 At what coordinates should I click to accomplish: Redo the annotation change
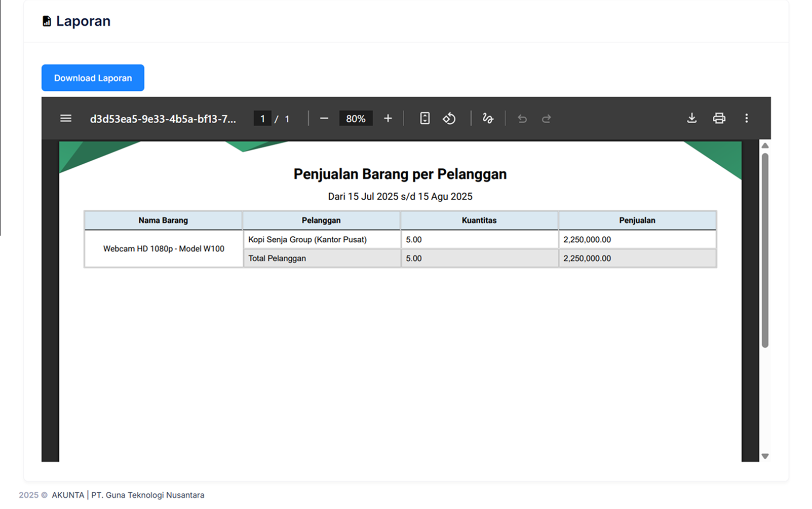click(547, 118)
